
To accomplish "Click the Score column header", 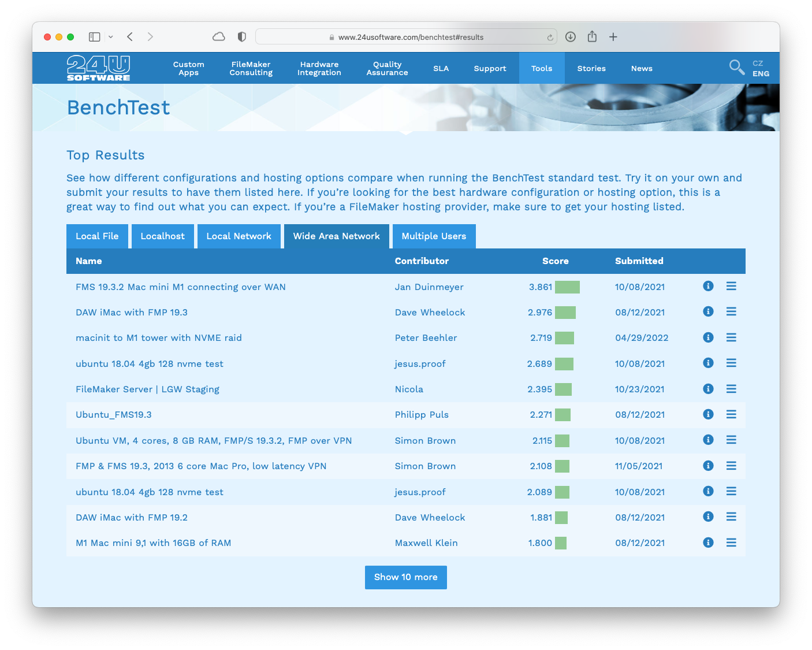I will point(556,261).
